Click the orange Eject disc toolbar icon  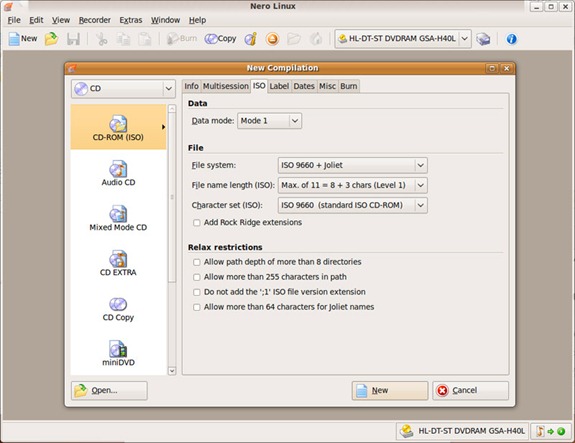pos(272,39)
